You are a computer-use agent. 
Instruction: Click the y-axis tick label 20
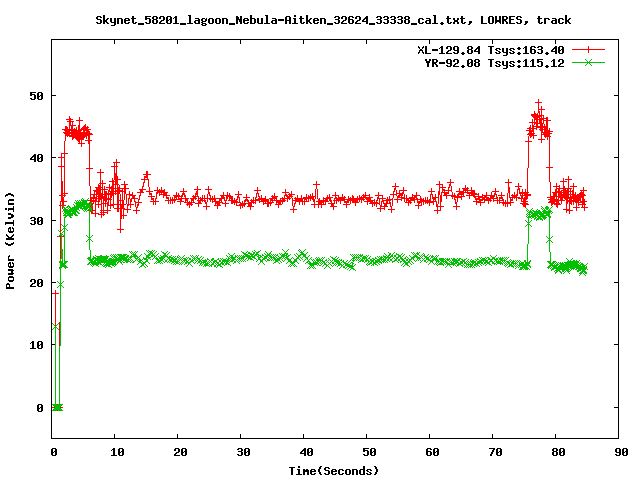(x=36, y=283)
